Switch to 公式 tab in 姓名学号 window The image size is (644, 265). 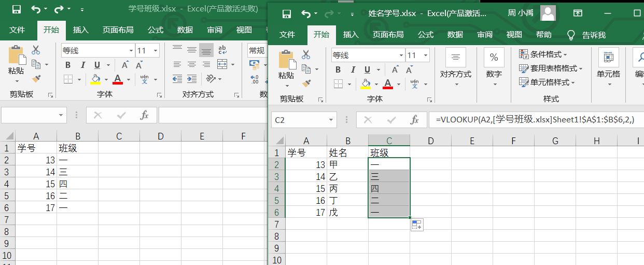pyautogui.click(x=426, y=35)
